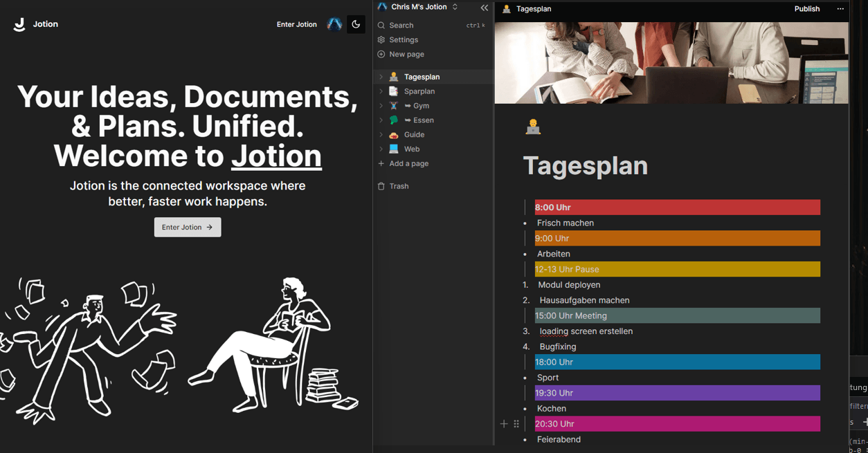Select the Guide page
Screen dimensions: 868x453
coord(414,135)
